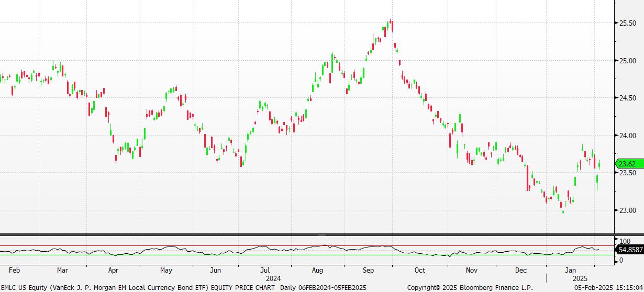Click the Aug month label on the time axis
Viewport: 644px width, 292px height.
click(317, 271)
